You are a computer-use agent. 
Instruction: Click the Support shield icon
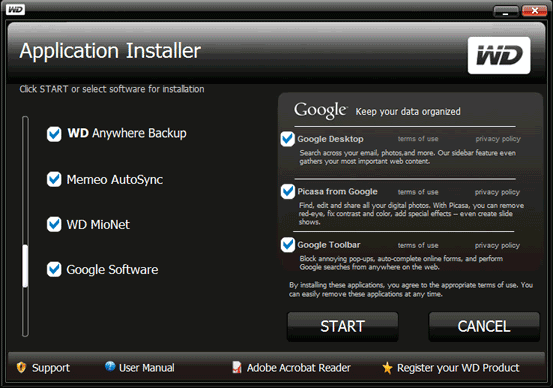(x=21, y=368)
